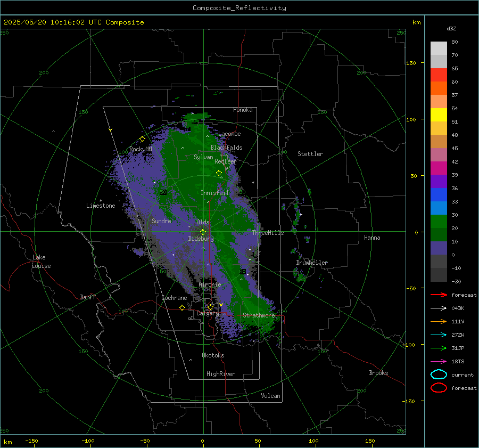
Task: Click the green 31JP arrow in legend
Action: [439, 348]
